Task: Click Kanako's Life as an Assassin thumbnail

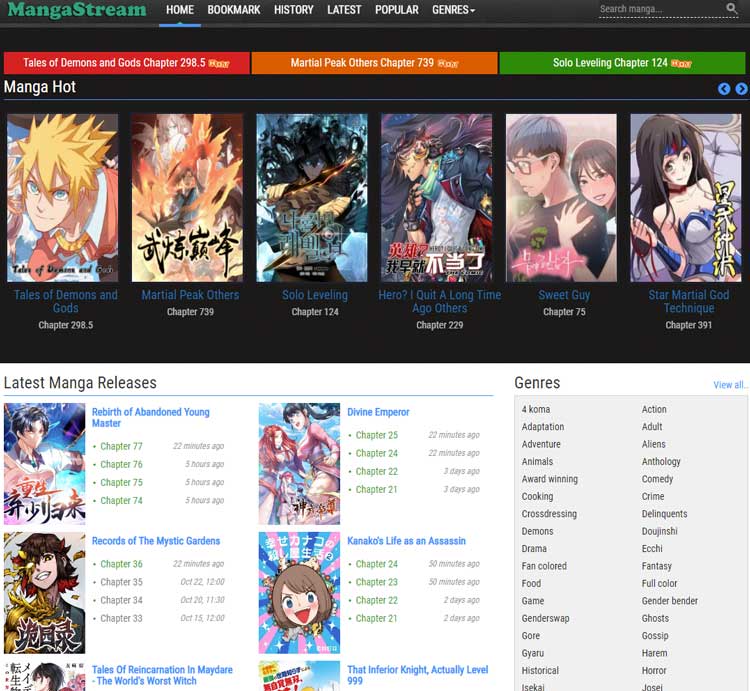Action: [x=299, y=593]
